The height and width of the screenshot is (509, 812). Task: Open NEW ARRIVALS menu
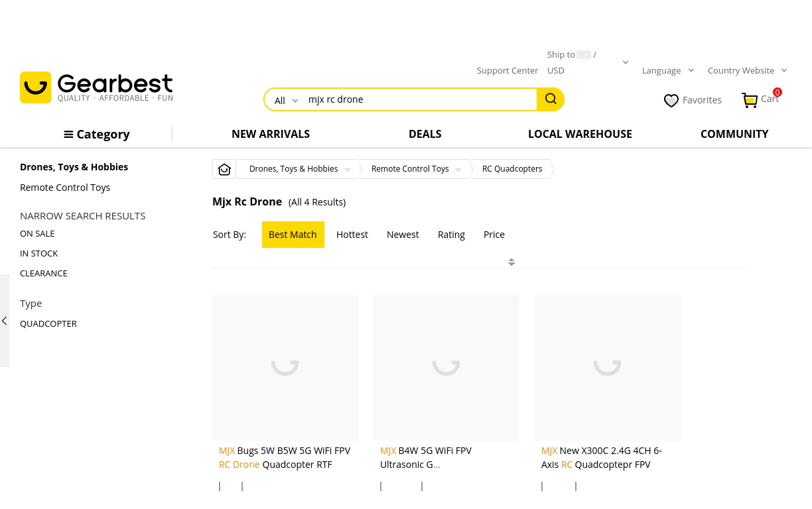point(271,134)
